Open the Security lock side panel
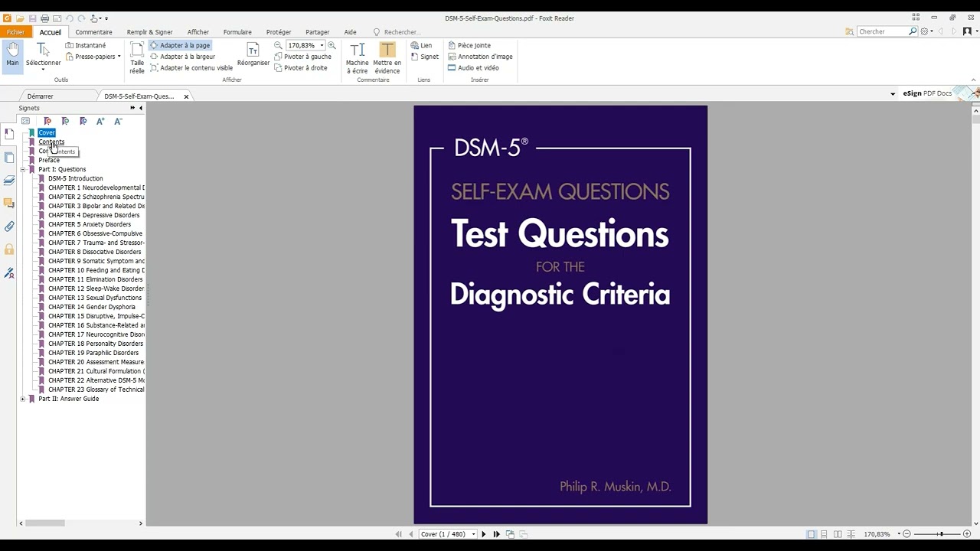 [x=9, y=249]
